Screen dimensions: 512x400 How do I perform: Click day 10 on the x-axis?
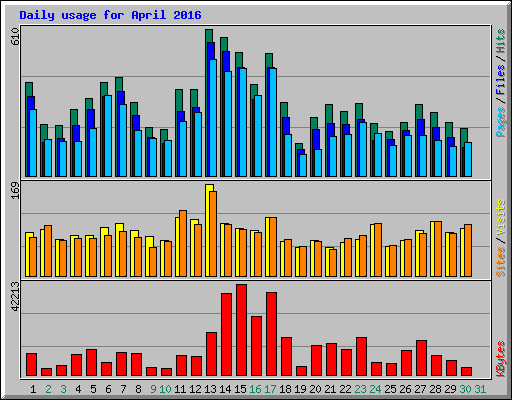point(165,389)
